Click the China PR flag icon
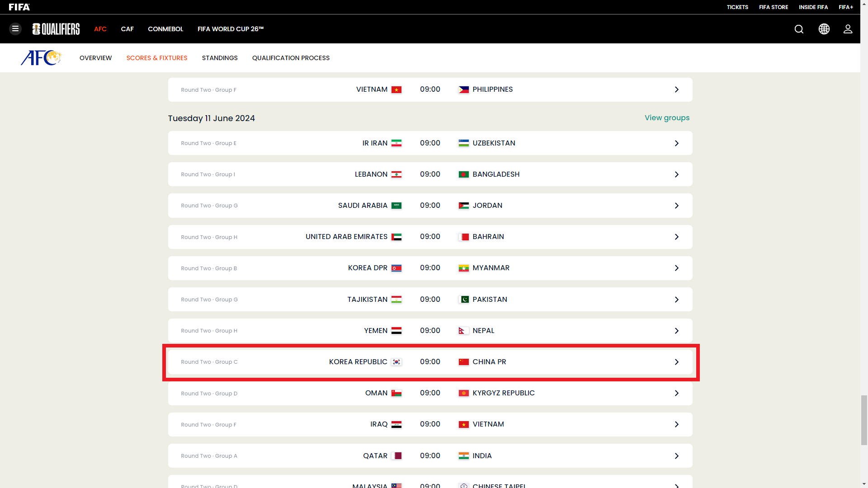Screen dimensions: 868x488 pos(463,362)
